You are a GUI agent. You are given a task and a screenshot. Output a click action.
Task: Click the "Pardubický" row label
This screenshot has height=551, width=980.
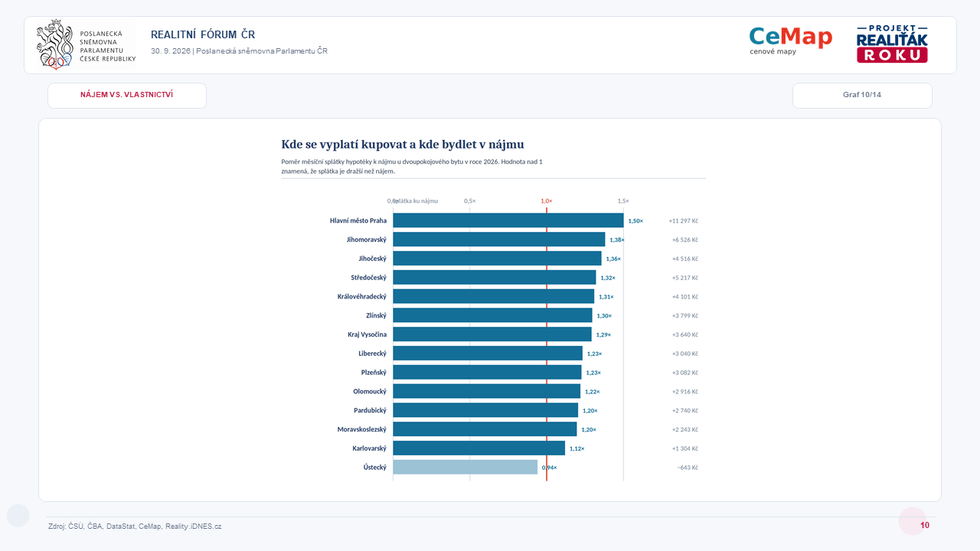pyautogui.click(x=371, y=410)
